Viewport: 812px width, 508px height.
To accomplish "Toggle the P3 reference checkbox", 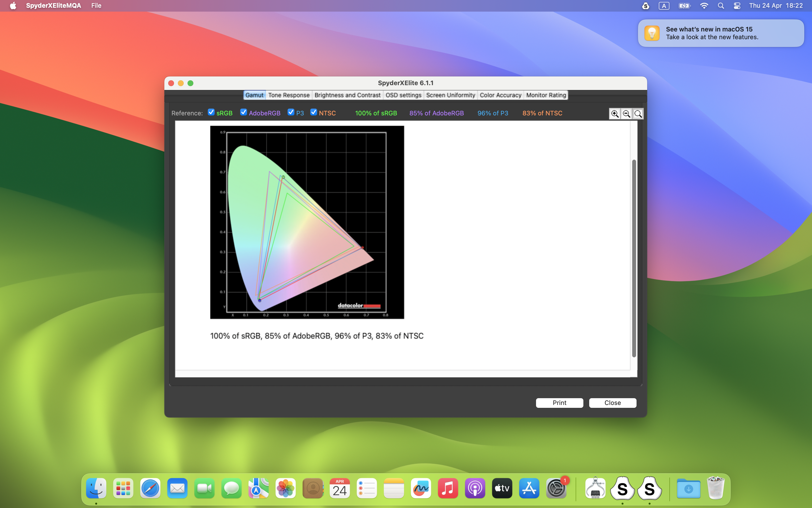I will click(291, 112).
